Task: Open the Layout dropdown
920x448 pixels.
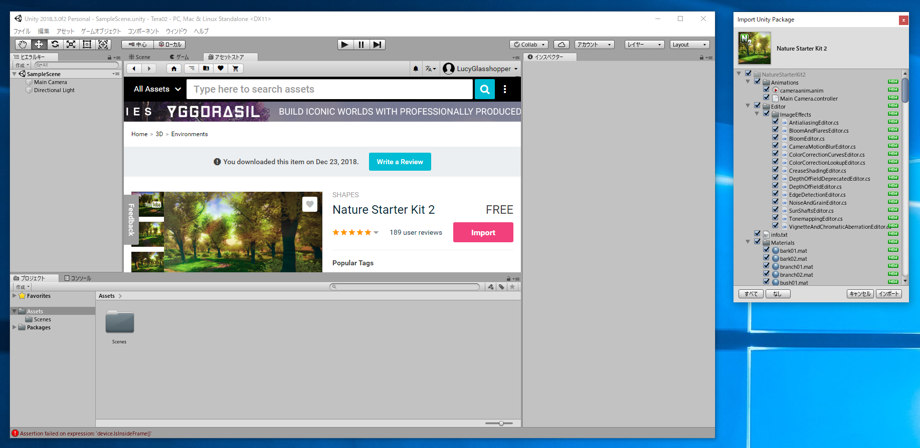Action: pos(689,45)
